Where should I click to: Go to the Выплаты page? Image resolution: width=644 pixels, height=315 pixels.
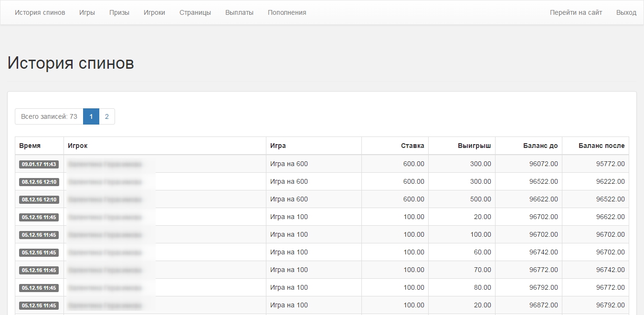click(239, 12)
